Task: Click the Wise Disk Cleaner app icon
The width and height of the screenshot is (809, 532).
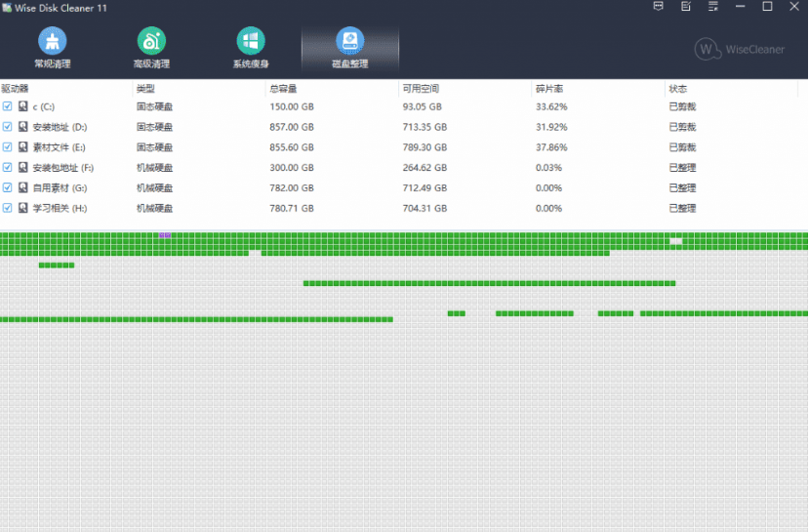Action: point(8,8)
